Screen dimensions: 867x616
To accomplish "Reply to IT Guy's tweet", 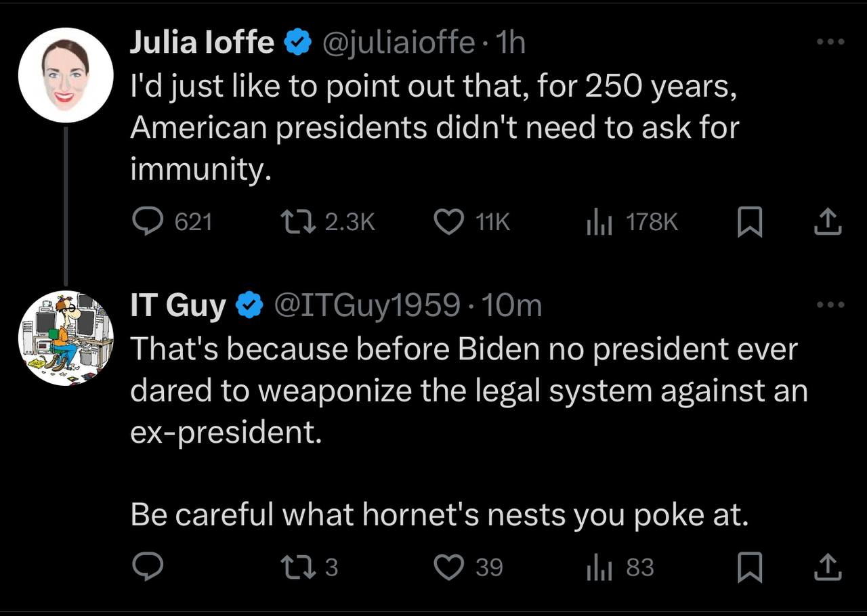I will (147, 567).
